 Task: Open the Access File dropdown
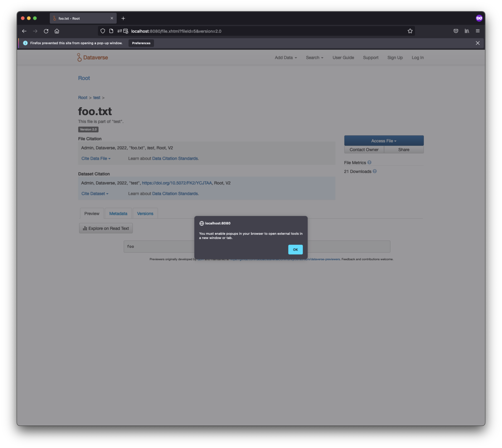coord(384,141)
